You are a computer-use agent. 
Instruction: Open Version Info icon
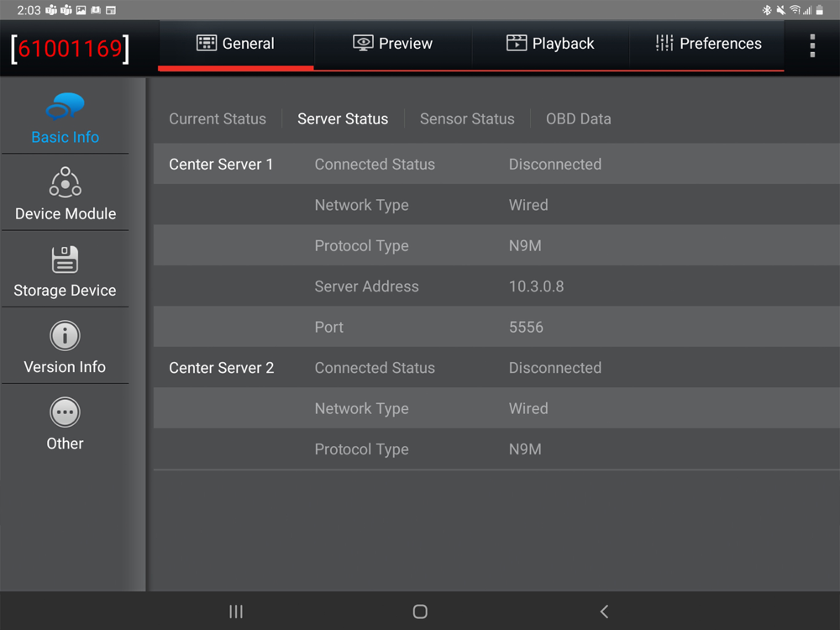[x=65, y=336]
